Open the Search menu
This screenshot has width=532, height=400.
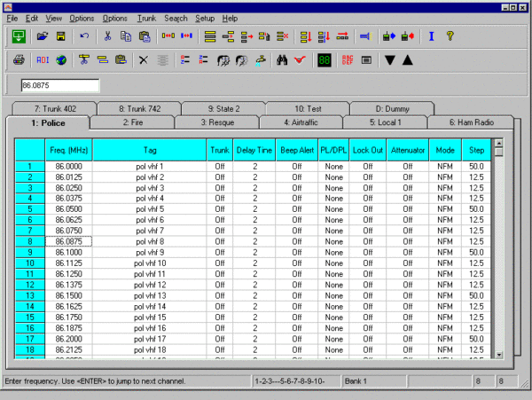176,19
